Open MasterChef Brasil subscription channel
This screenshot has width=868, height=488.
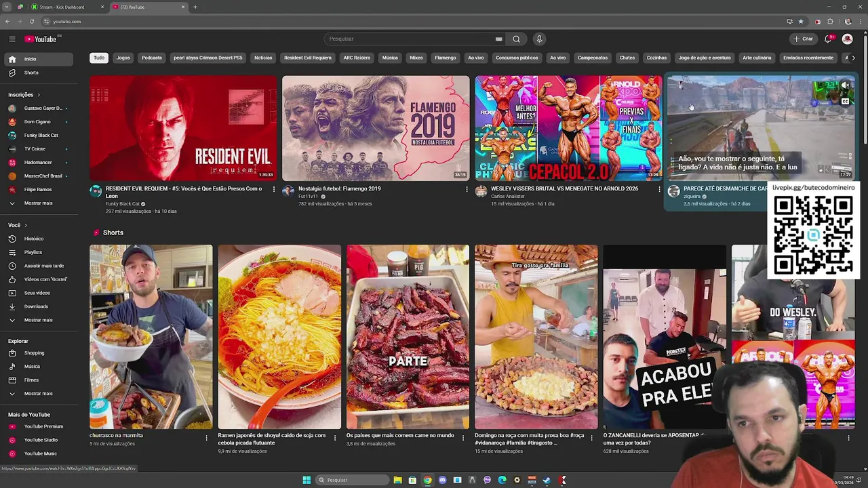click(x=38, y=176)
